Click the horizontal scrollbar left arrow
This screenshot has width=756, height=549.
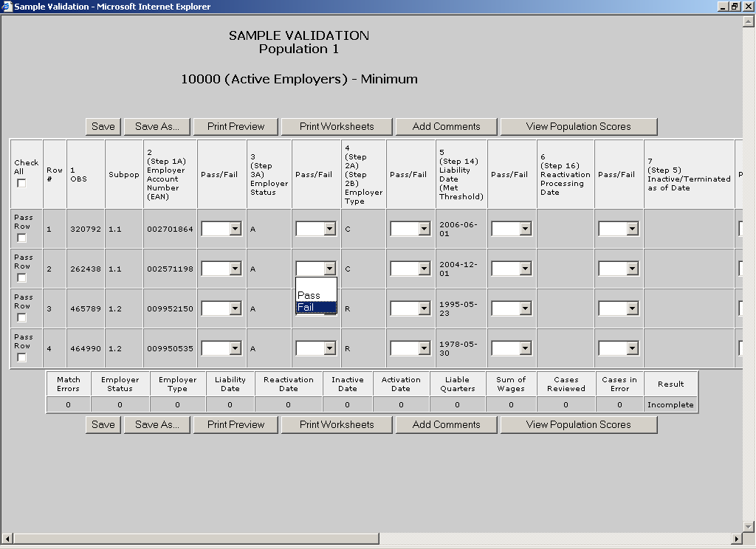coord(7,539)
